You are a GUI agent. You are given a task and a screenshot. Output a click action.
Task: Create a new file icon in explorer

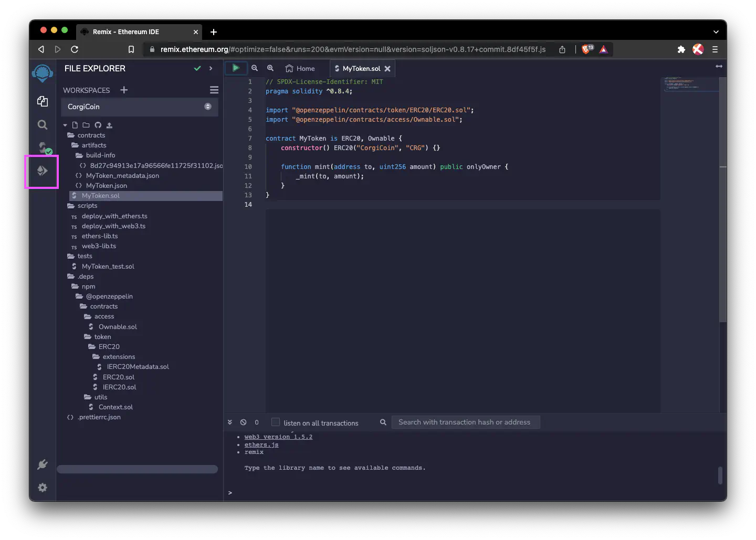pos(75,125)
